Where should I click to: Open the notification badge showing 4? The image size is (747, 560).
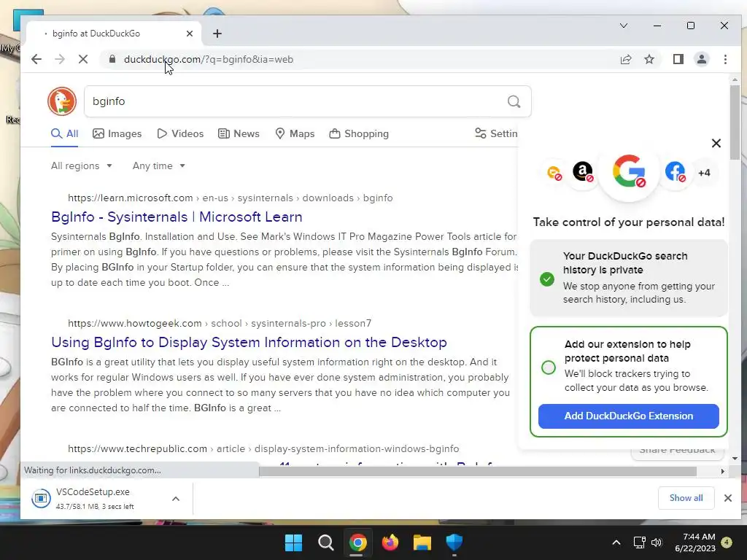click(x=727, y=542)
